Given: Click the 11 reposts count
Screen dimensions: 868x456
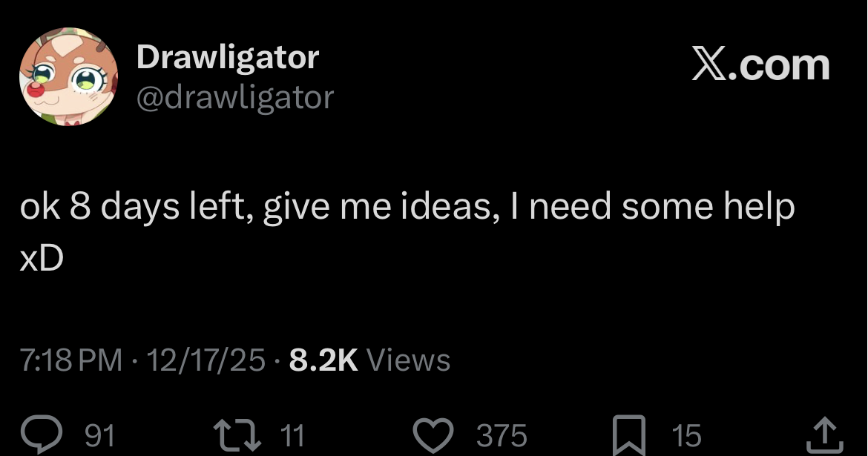Looking at the screenshot, I should (294, 434).
